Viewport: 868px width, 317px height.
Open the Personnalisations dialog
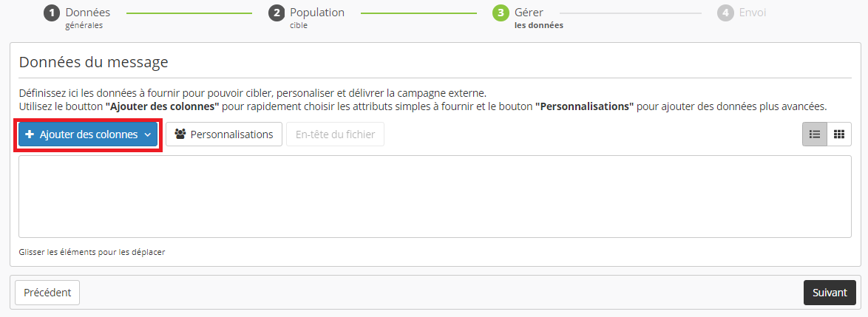pos(224,134)
